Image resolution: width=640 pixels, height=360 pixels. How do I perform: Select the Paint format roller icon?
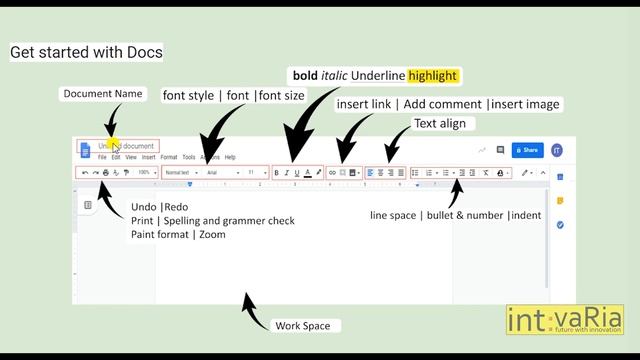click(x=126, y=173)
